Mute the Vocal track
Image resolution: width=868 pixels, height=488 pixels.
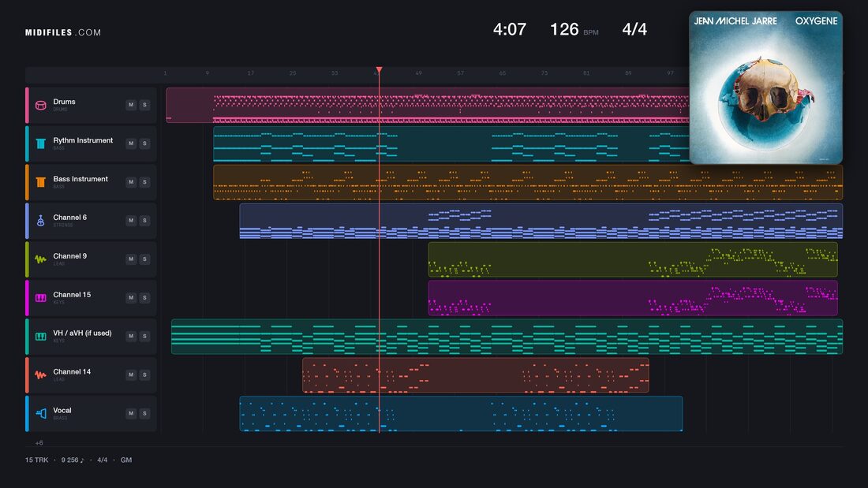pos(131,413)
